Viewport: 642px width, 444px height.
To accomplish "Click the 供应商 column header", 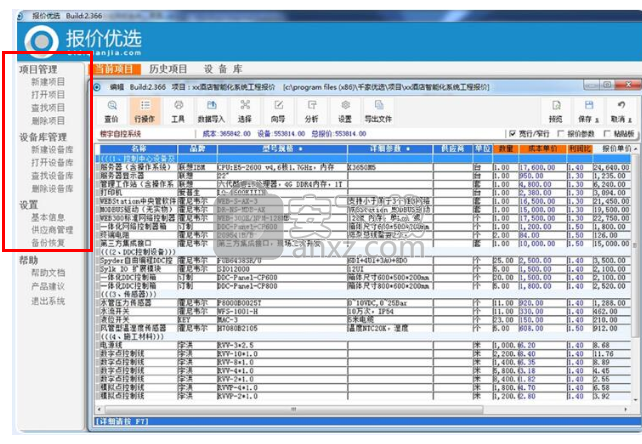I will 452,149.
